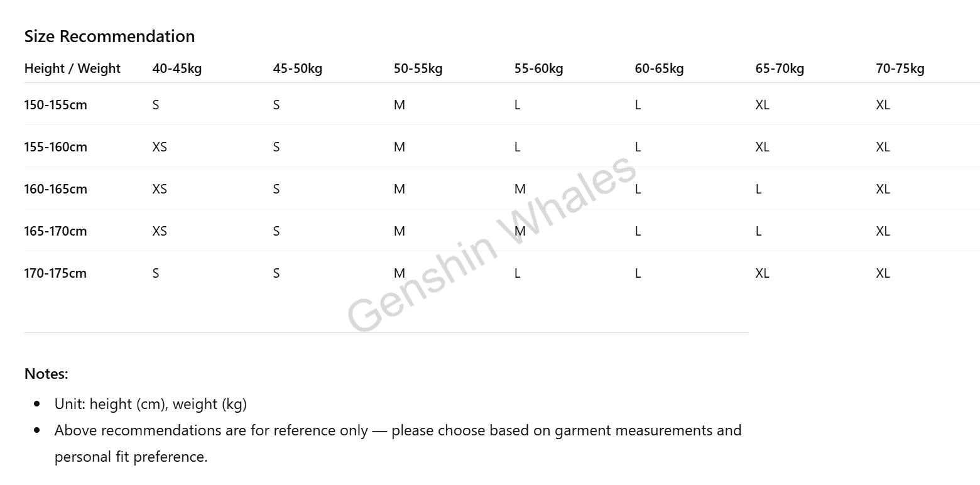Click the 160-165cm row label

coord(55,189)
